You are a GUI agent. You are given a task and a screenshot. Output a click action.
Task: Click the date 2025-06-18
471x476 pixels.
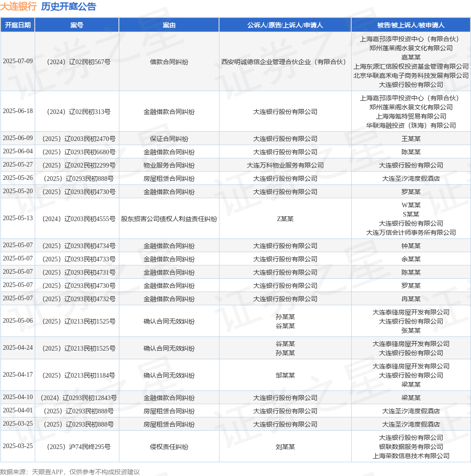point(18,111)
